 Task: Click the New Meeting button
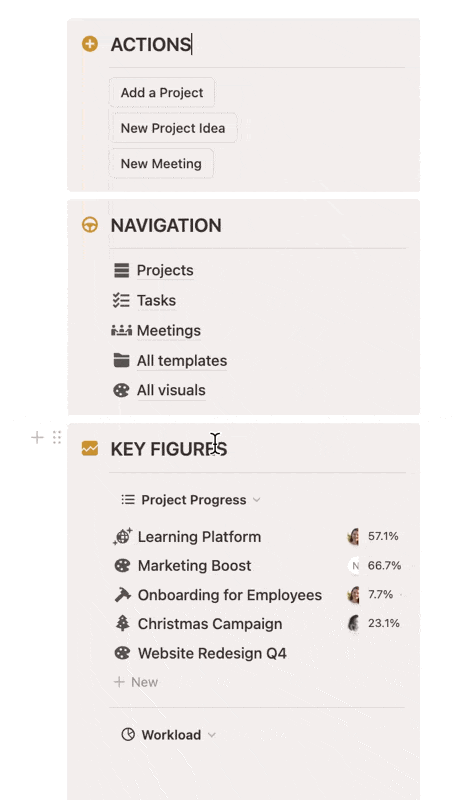coord(161,163)
